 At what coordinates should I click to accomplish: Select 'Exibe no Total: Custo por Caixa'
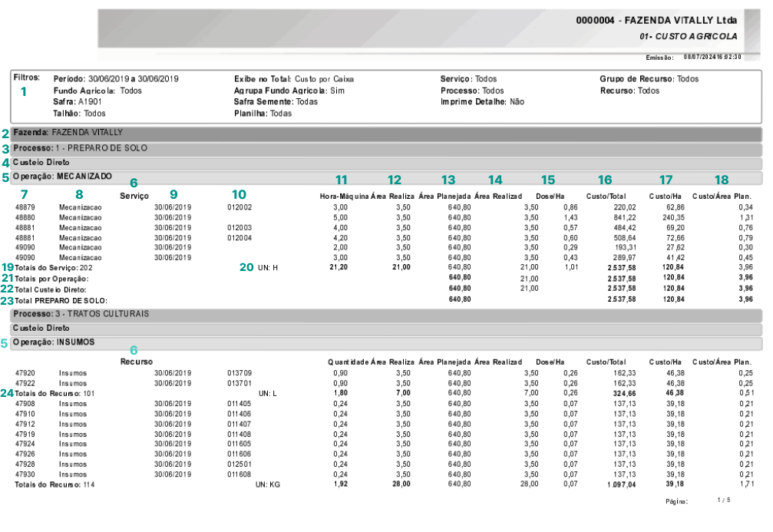click(x=294, y=79)
